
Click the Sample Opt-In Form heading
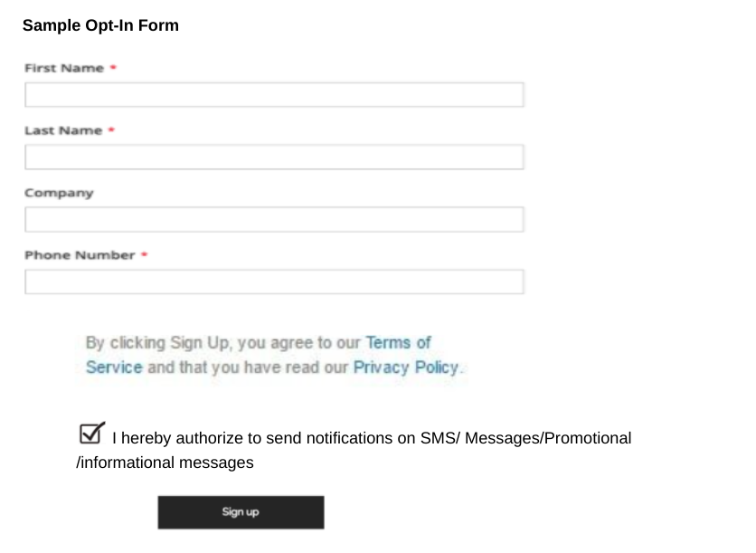coord(102,25)
